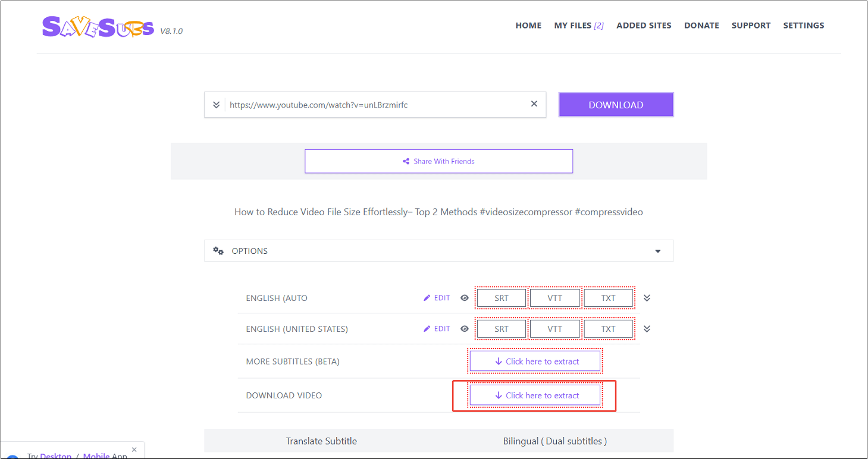Preview ENGLISH (UNITED STATES) subtitles via eye icon

click(x=465, y=328)
